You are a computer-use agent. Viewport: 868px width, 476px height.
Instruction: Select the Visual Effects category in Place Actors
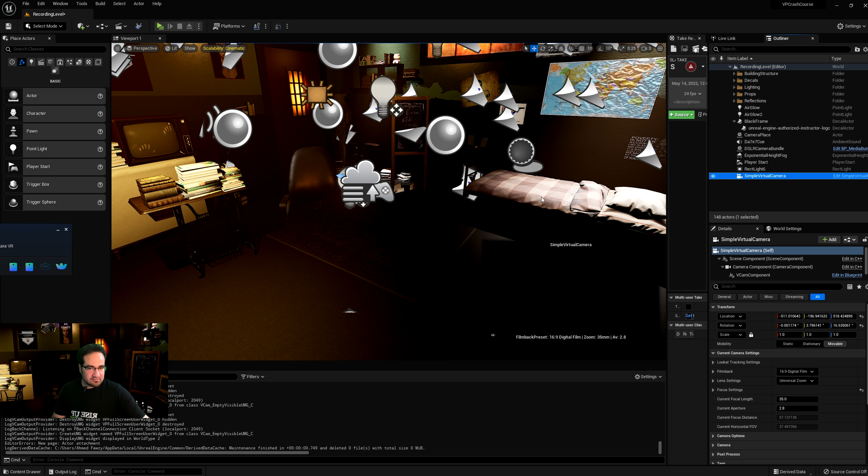click(x=69, y=62)
